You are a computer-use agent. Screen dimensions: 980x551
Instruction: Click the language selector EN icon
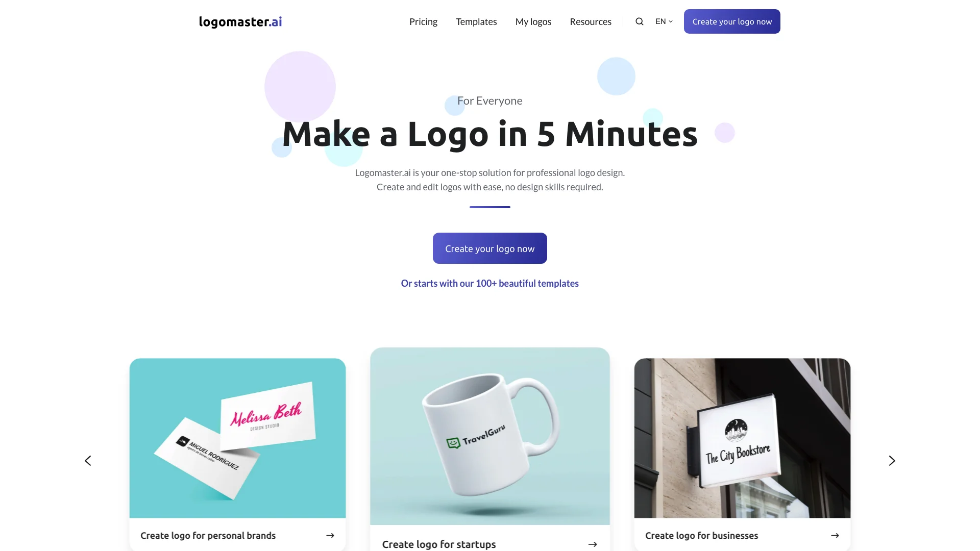(x=664, y=21)
